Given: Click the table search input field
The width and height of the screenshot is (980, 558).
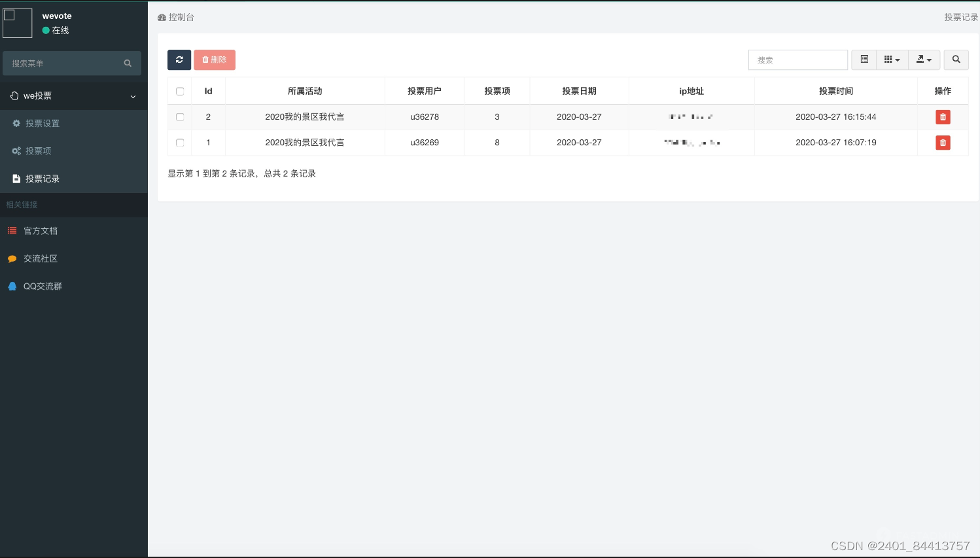Looking at the screenshot, I should (x=798, y=60).
